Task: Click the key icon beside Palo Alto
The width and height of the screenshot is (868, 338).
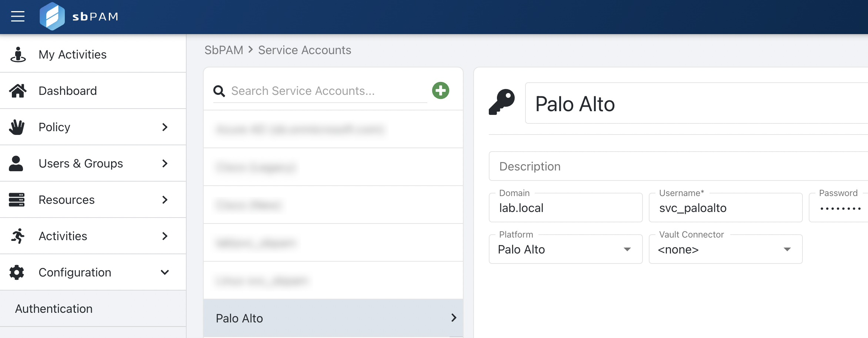Action: coord(502,102)
